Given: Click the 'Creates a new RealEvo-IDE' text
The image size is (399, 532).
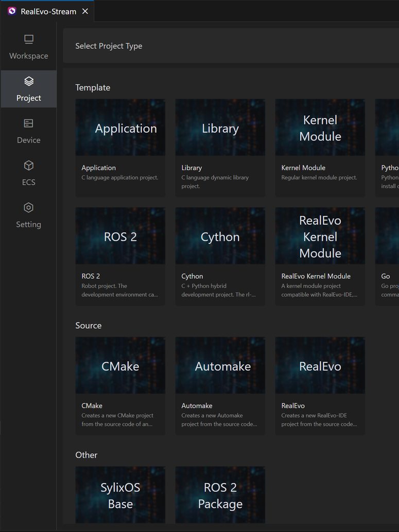Looking at the screenshot, I should coord(314,415).
